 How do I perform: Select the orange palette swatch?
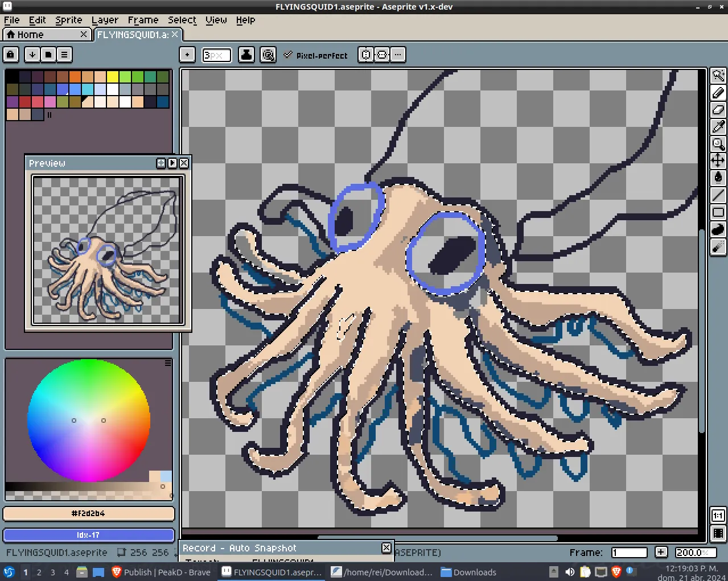coord(75,77)
